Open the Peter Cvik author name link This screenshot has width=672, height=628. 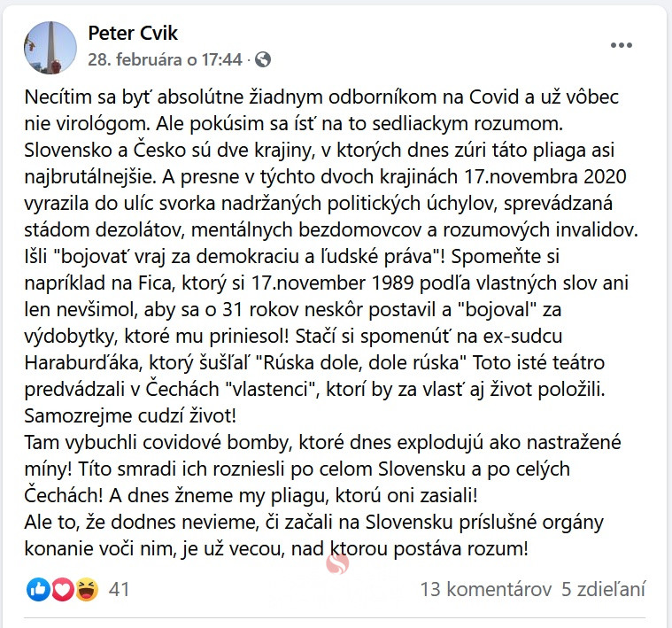pyautogui.click(x=133, y=34)
